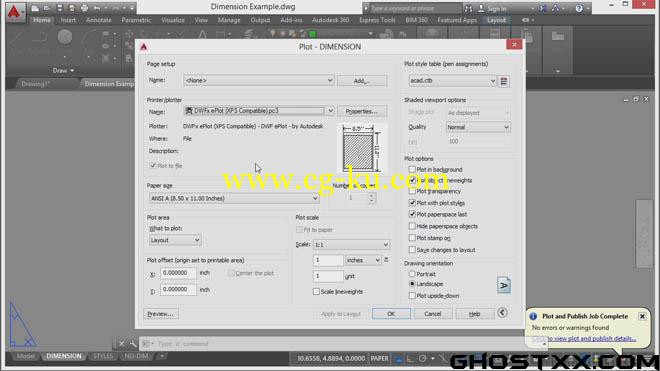Screen dimensions: 660x371
Task: Collapse plot dialog with the round arrow button
Action: click(502, 313)
